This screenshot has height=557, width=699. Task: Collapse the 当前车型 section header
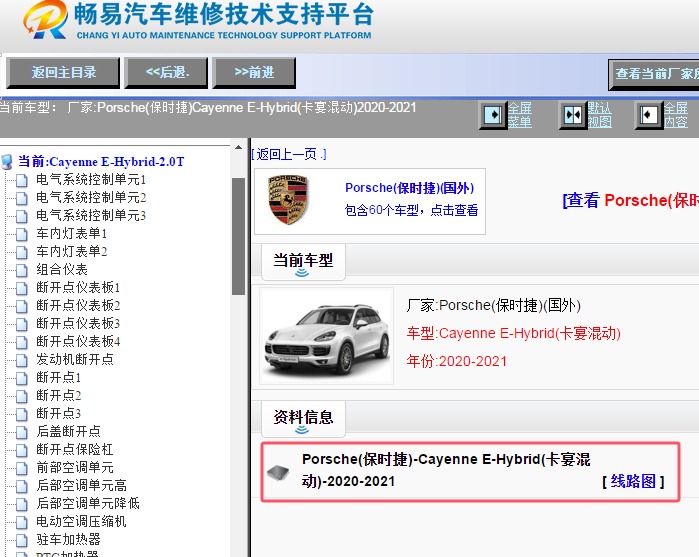pyautogui.click(x=303, y=263)
